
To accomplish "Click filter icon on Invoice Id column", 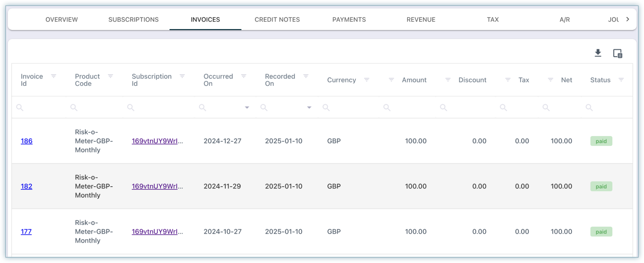I will 54,76.
